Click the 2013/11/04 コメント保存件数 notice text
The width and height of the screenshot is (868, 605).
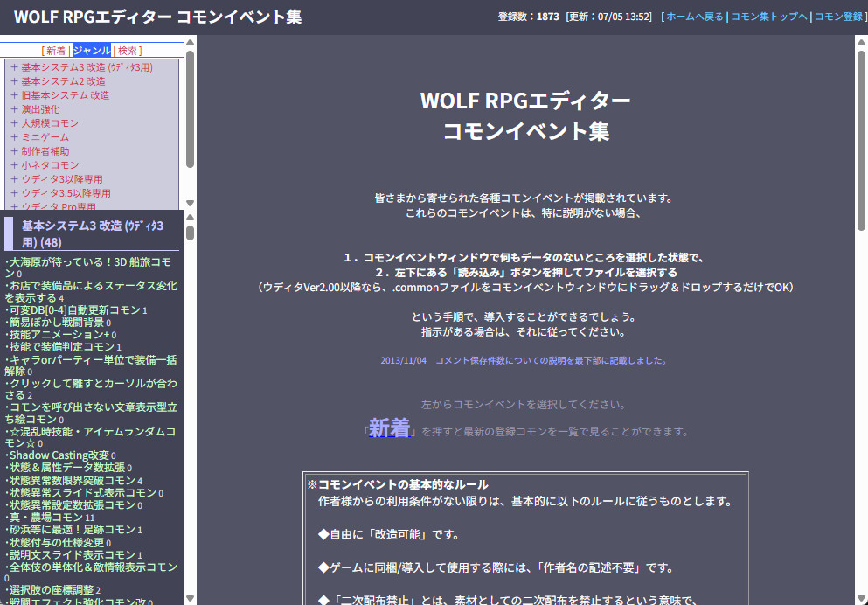(x=524, y=360)
